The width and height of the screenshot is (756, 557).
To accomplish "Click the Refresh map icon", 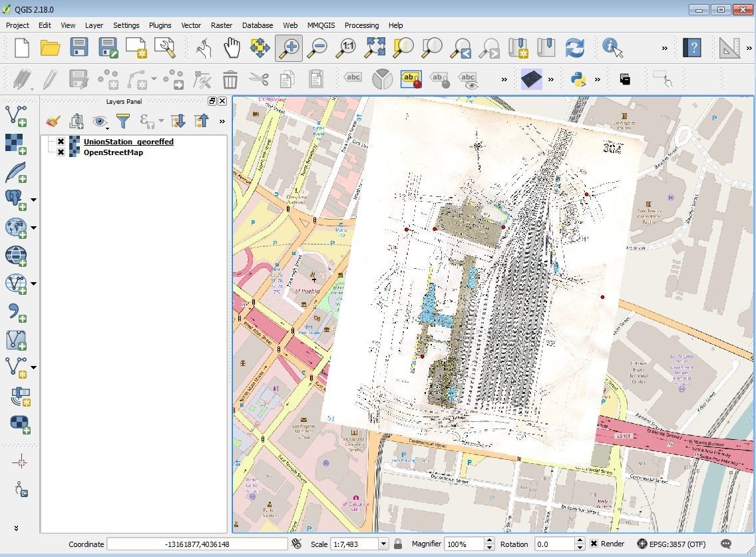I will (574, 48).
